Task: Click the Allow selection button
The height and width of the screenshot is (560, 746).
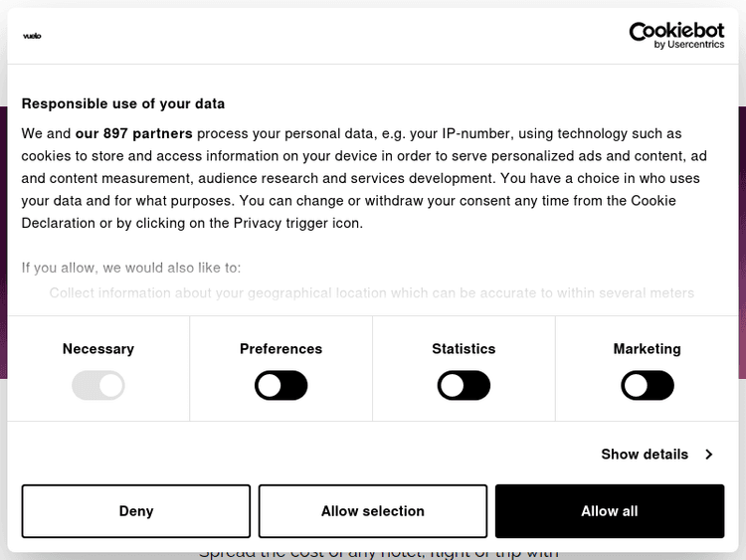Action: tap(373, 511)
